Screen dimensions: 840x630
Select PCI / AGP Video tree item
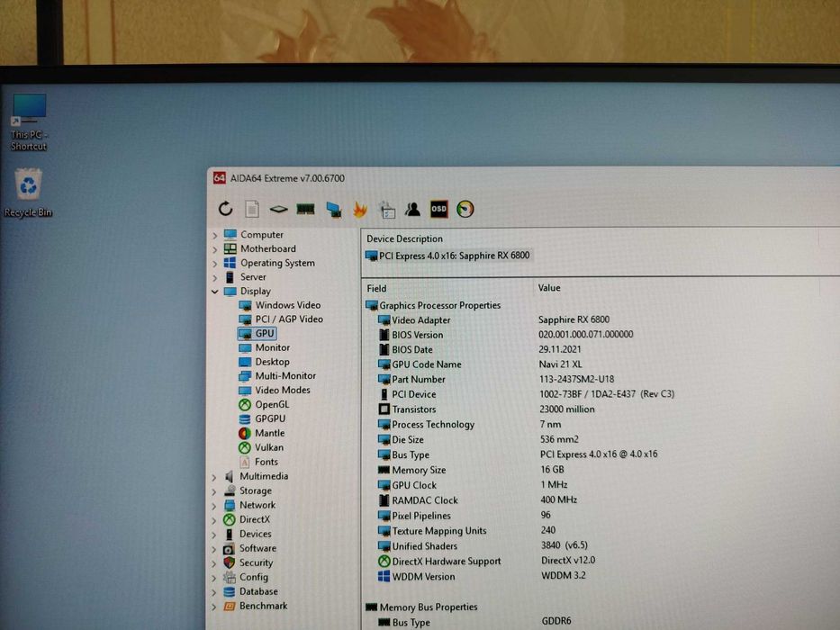coord(281,319)
